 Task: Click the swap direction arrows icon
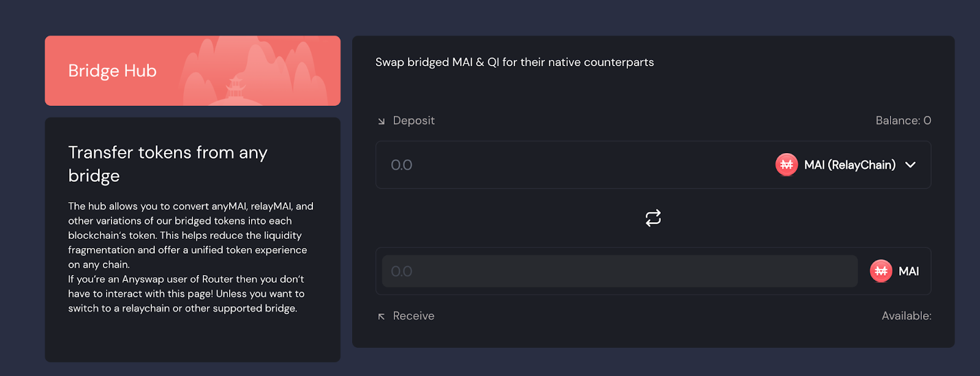click(653, 218)
